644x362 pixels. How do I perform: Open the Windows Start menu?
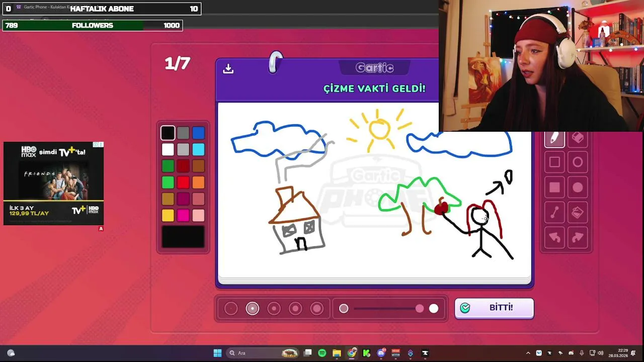coord(217,353)
